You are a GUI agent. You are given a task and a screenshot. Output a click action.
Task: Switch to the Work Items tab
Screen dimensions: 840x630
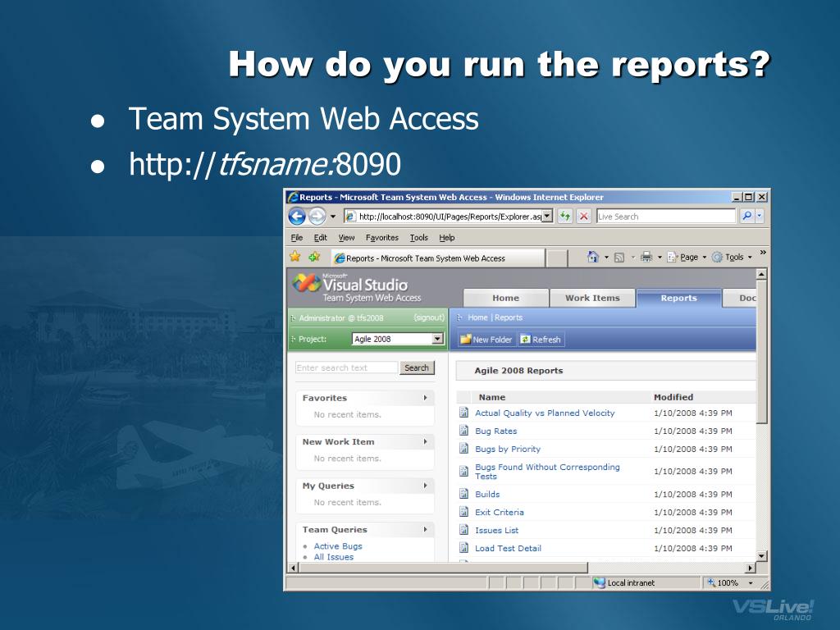click(x=592, y=298)
